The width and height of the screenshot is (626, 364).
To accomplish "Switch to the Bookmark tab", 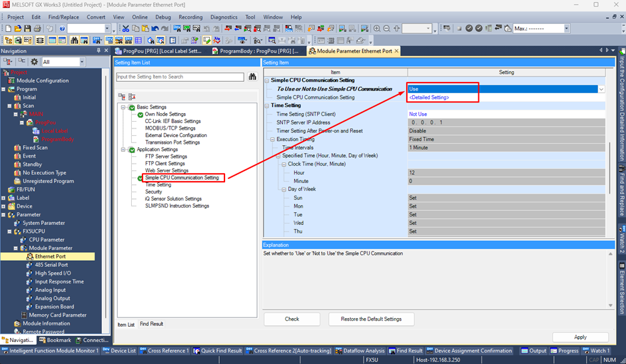I will pos(55,340).
